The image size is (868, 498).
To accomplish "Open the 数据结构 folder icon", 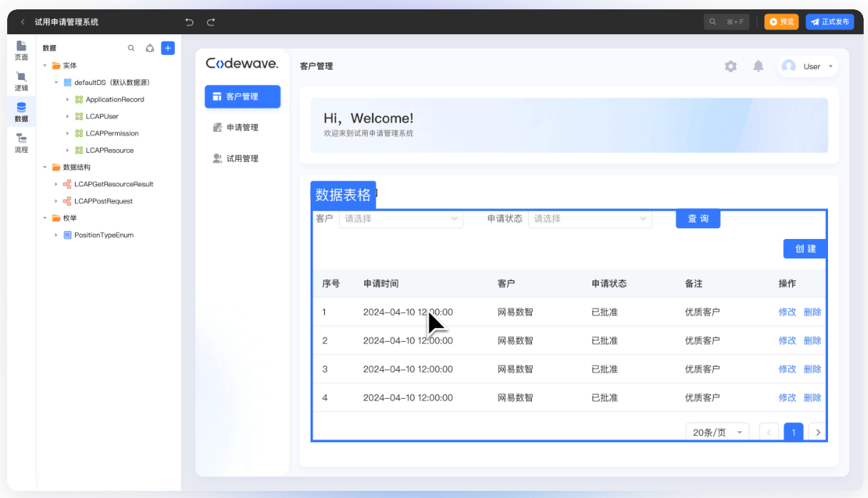I will pos(56,168).
